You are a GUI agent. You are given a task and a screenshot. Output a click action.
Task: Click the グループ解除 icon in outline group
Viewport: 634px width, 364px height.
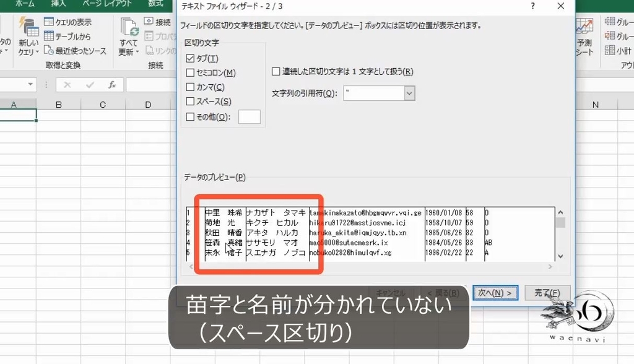[x=610, y=36]
